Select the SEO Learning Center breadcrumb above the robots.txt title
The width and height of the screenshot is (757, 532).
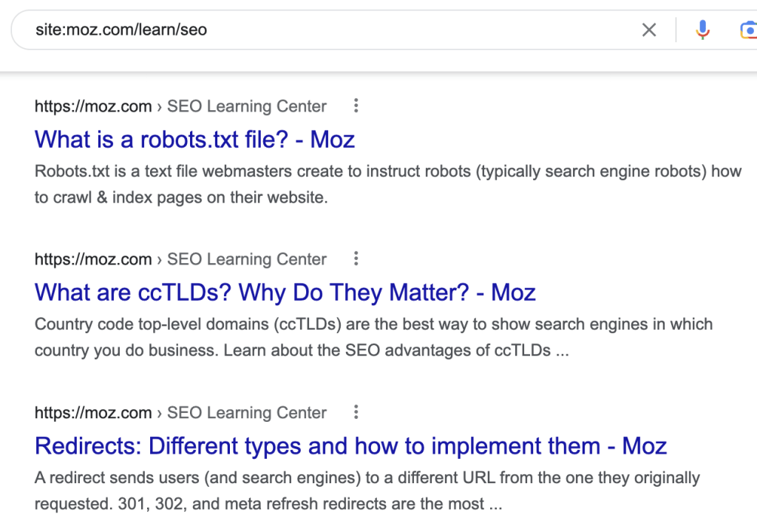coord(247,106)
